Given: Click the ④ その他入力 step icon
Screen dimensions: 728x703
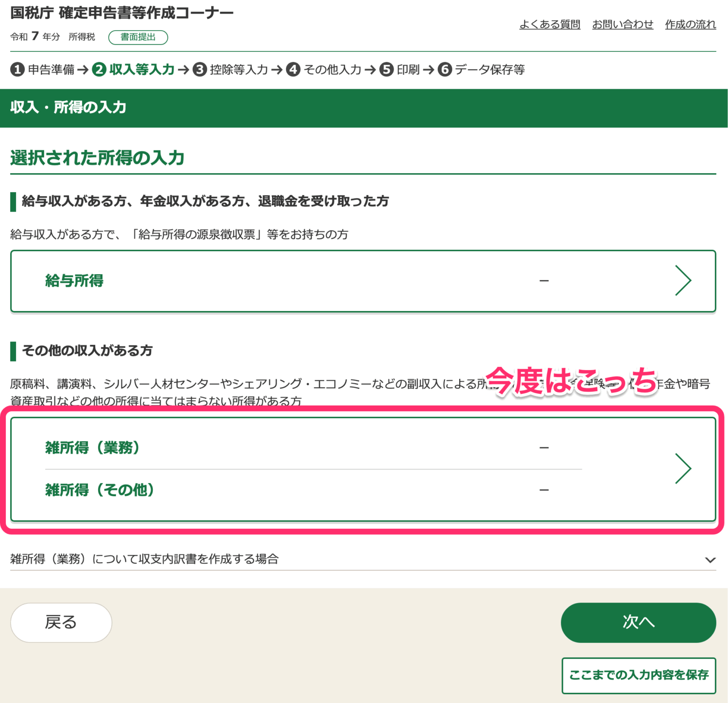Looking at the screenshot, I should point(294,69).
